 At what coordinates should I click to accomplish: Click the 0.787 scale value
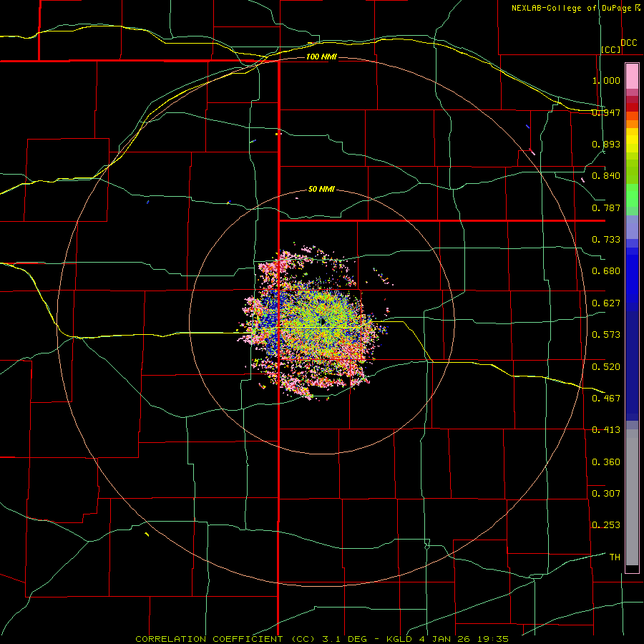606,208
